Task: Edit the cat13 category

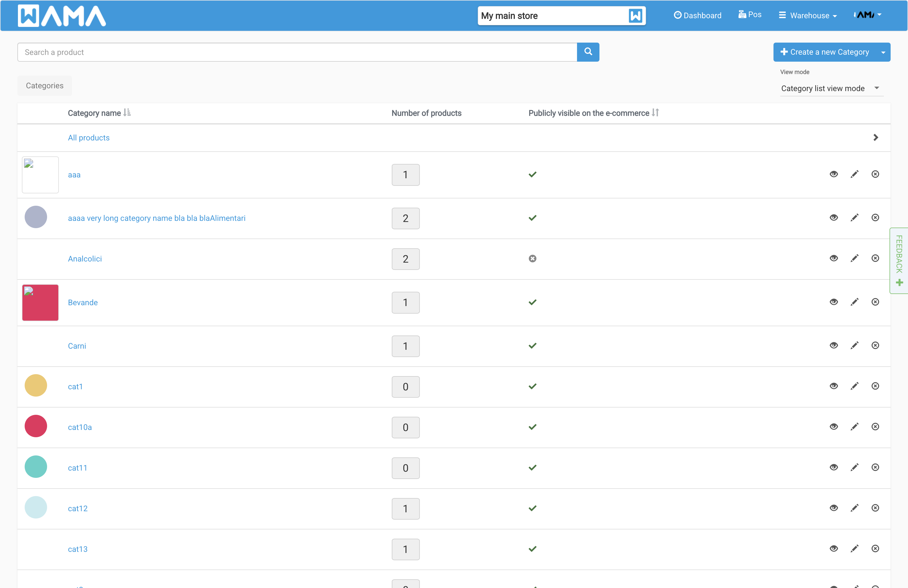Action: (854, 549)
